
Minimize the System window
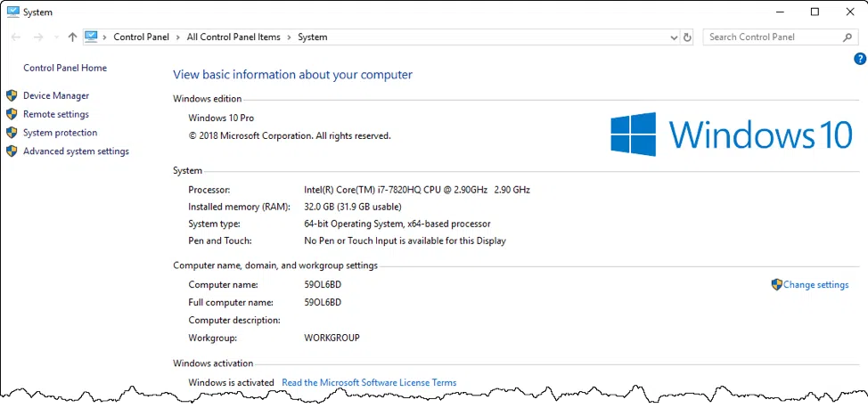point(780,12)
